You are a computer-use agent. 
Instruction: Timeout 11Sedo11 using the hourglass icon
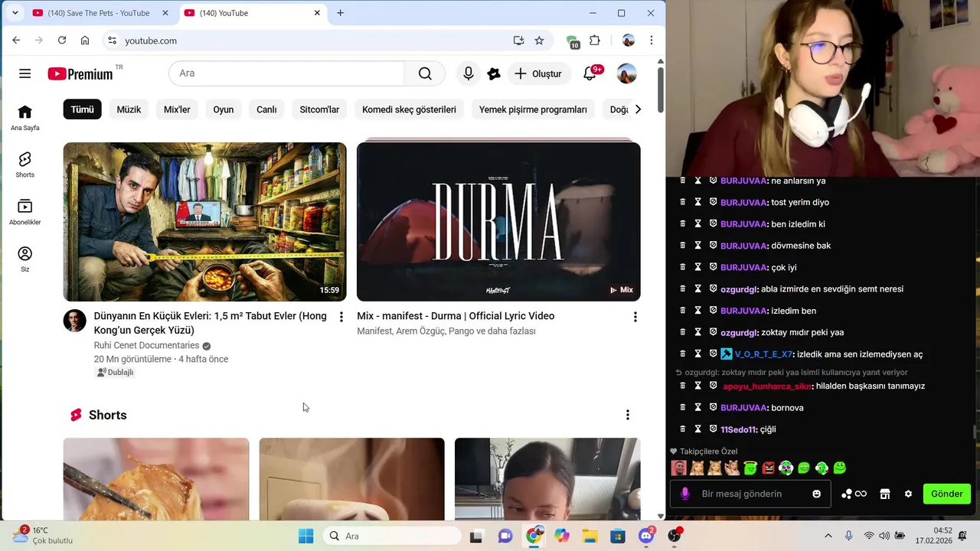(698, 429)
